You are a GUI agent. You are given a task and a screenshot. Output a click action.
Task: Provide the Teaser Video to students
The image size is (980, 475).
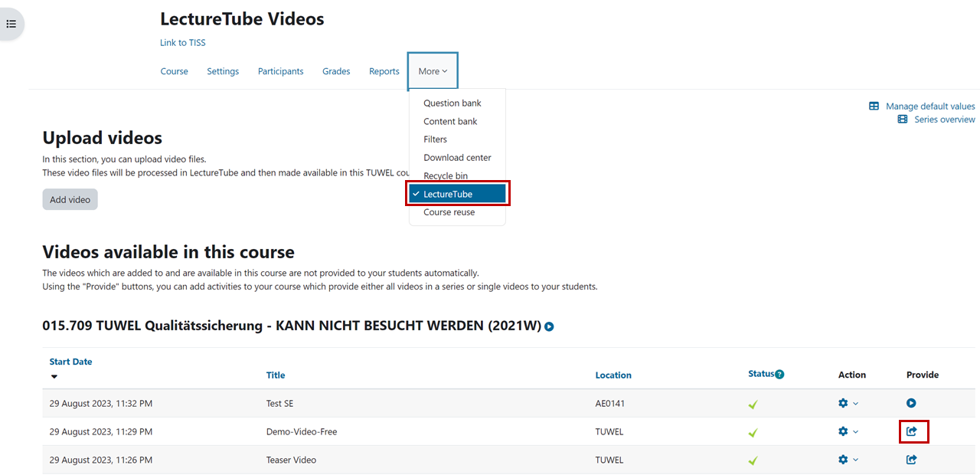point(911,460)
